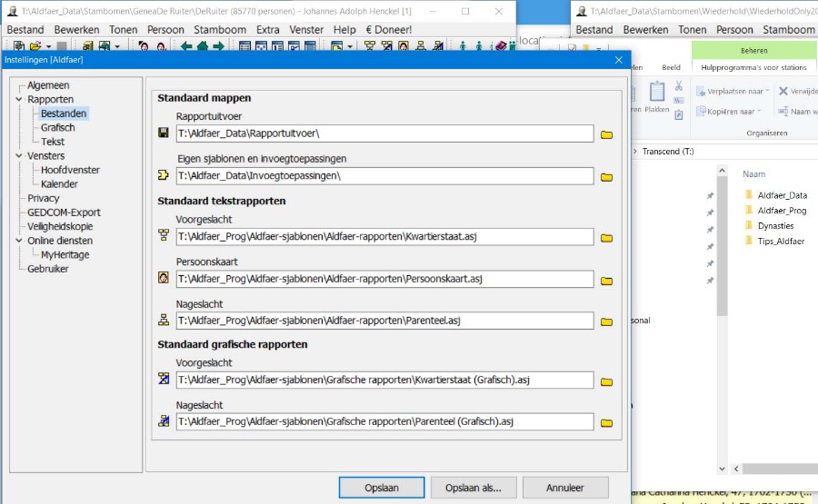The height and width of the screenshot is (504, 818).
Task: Select Grafisch in the settings tree
Action: tap(57, 128)
